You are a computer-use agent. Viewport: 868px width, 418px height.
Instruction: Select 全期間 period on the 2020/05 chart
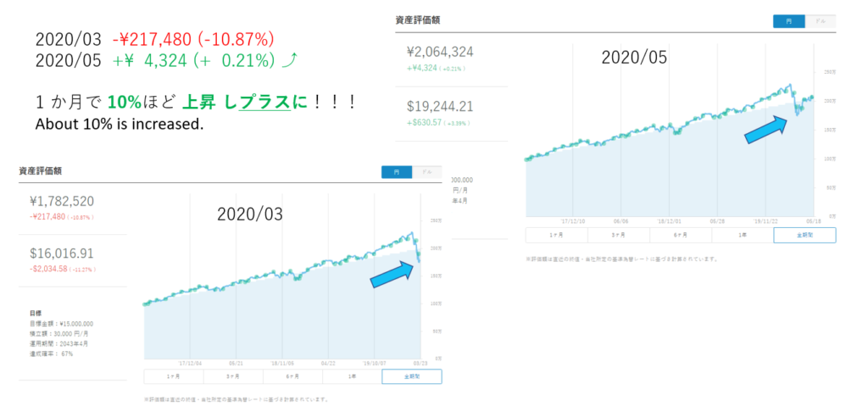point(804,235)
